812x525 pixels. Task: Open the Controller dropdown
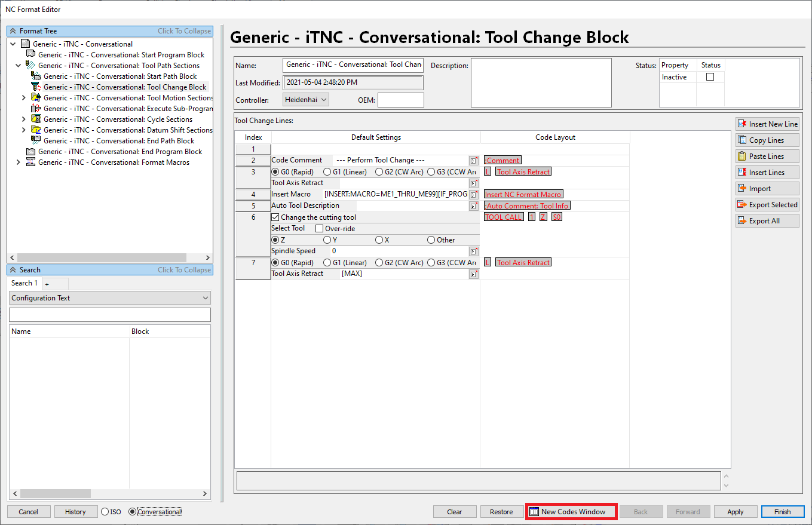coord(306,100)
